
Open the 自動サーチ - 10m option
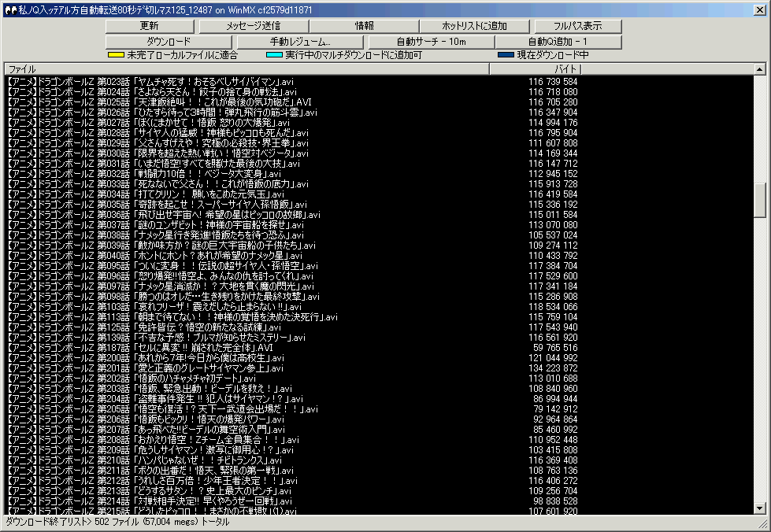[x=432, y=41]
